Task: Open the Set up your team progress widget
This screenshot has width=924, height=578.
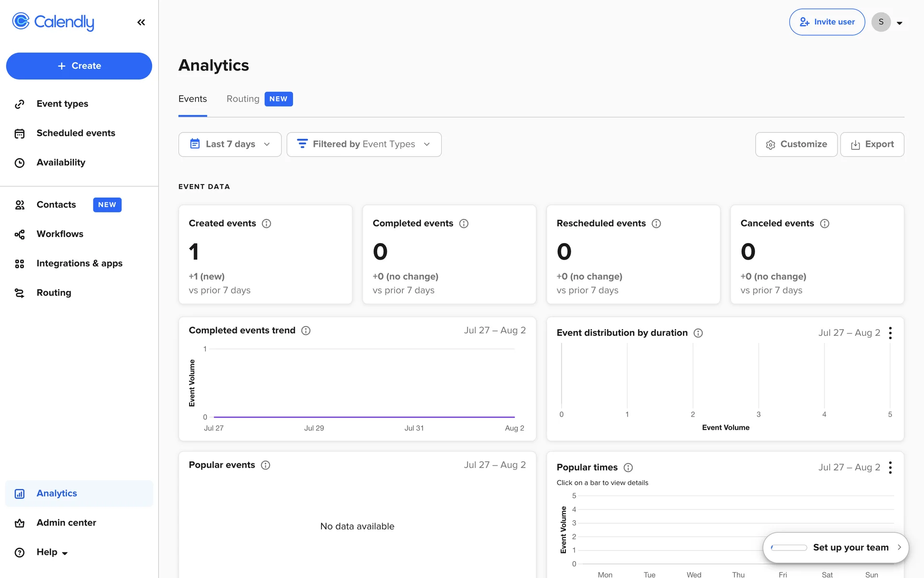Action: point(835,548)
